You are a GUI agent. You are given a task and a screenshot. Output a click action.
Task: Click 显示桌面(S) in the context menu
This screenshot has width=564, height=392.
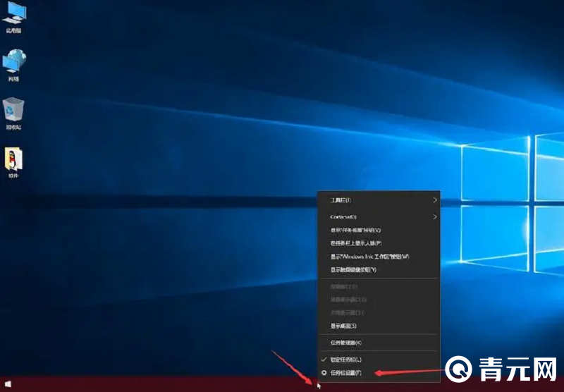(x=379, y=326)
